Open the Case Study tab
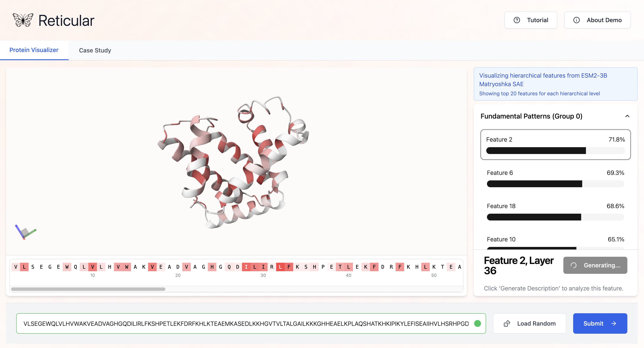Viewport: 644px width, 348px height. pos(95,50)
